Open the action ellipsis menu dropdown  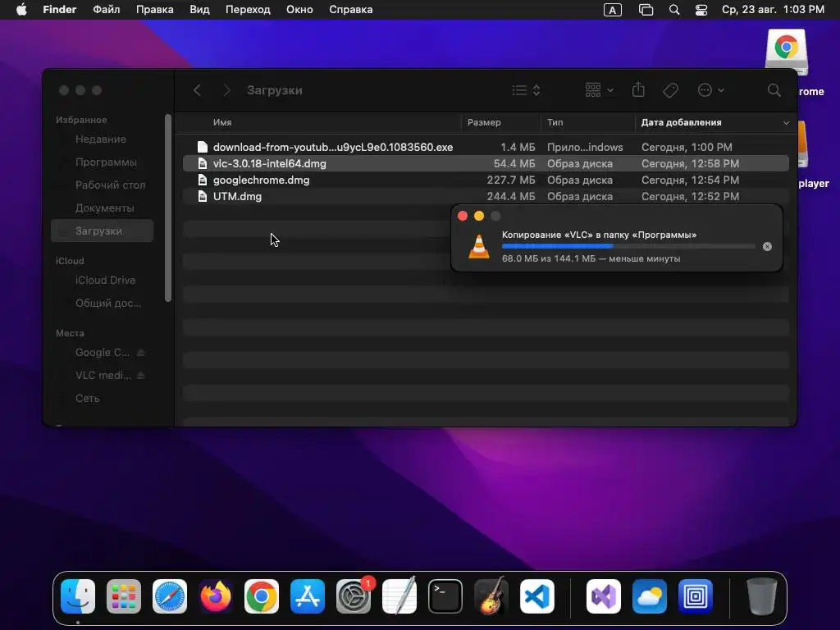(x=711, y=90)
